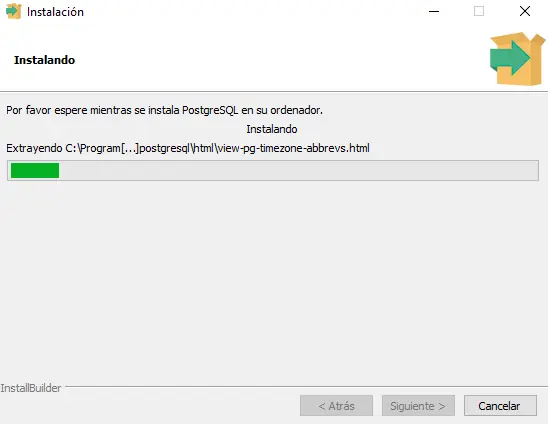This screenshot has width=548, height=424.
Task: Click the InstallBuilder label
Action: point(31,388)
